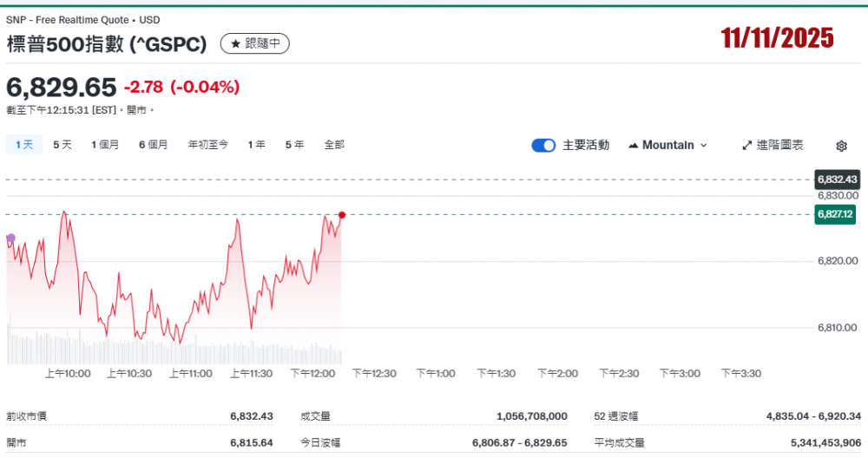The image size is (868, 464).
Task: Switch to the 5天 range tab
Action: coord(62,145)
